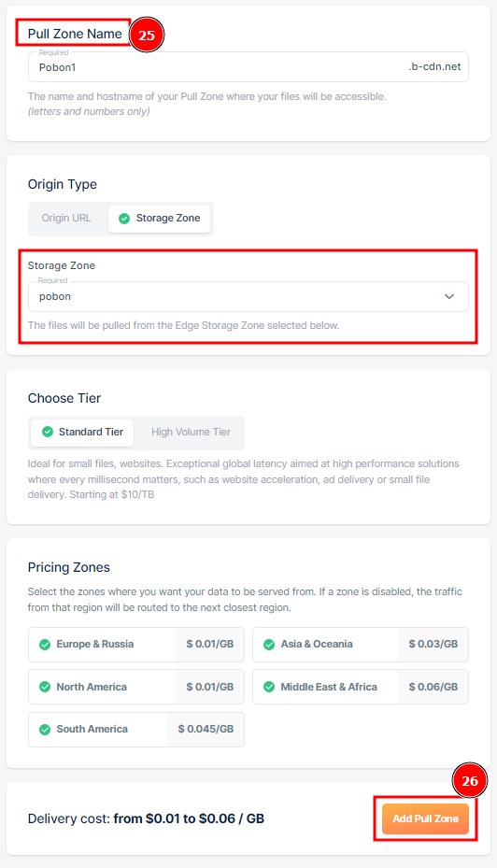Click the .b-cdn.net hostname suffix
This screenshot has width=497, height=868.
click(434, 67)
